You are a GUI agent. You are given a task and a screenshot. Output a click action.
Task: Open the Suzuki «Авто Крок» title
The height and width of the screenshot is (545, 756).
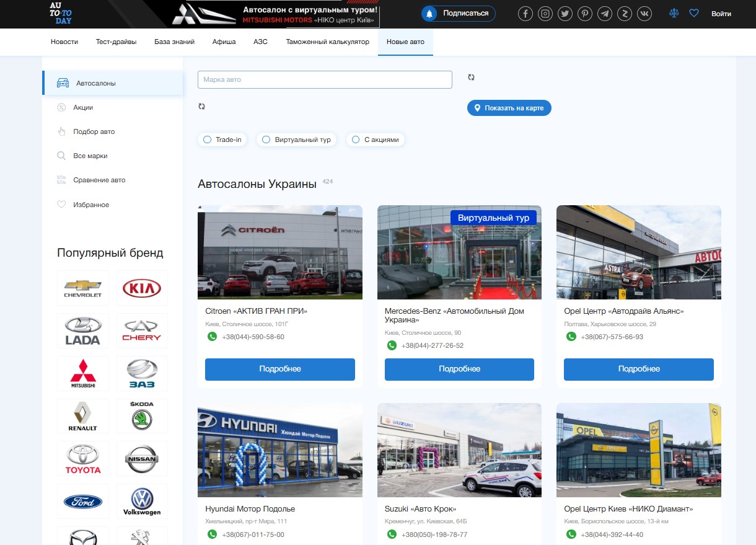pyautogui.click(x=421, y=509)
